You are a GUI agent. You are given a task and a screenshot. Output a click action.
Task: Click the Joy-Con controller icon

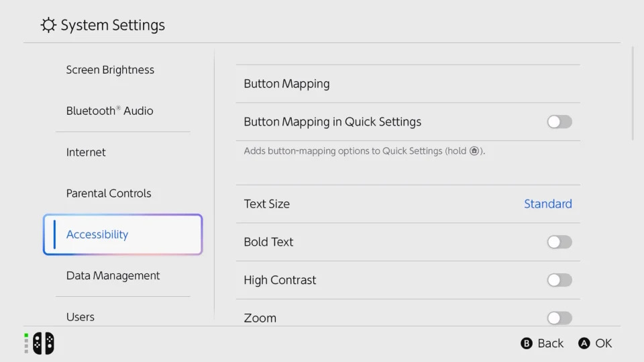tap(44, 343)
